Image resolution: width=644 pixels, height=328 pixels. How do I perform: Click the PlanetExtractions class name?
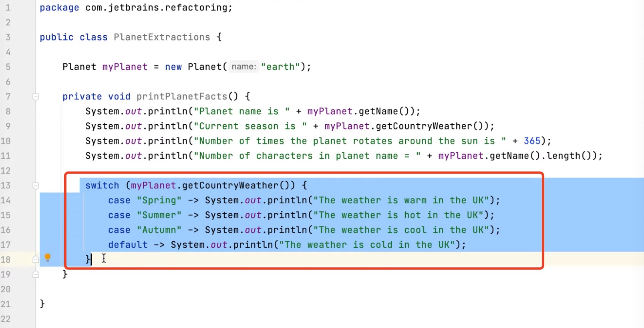click(x=162, y=37)
